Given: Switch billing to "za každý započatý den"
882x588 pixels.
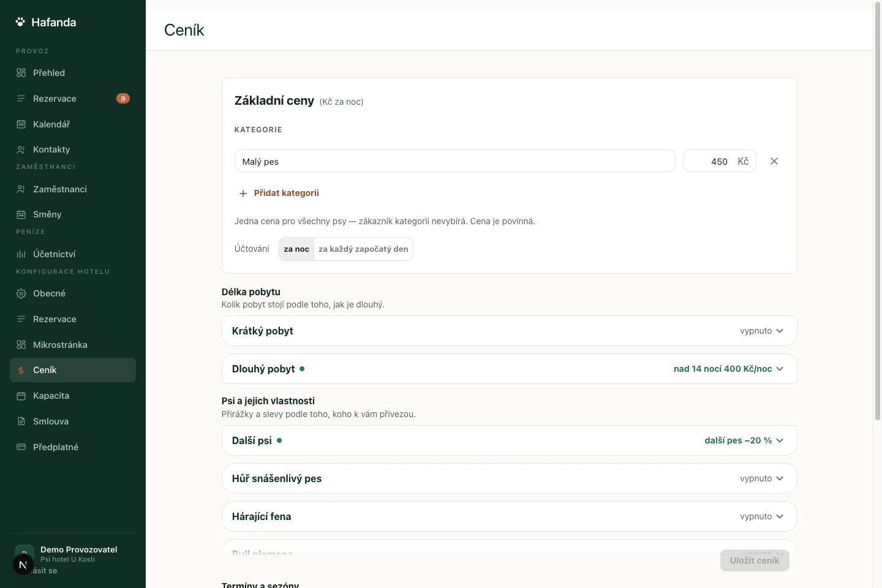Looking at the screenshot, I should [x=363, y=249].
